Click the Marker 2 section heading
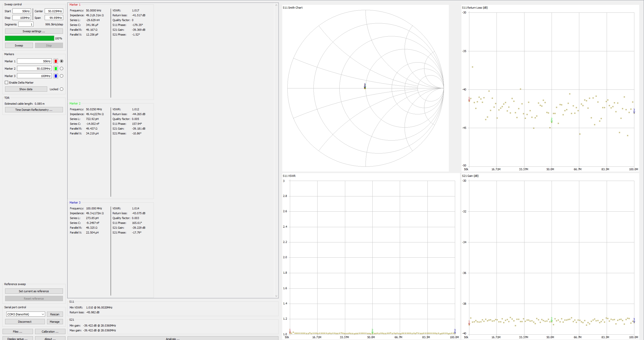Viewport: 644px width, 340px height. pyautogui.click(x=75, y=103)
